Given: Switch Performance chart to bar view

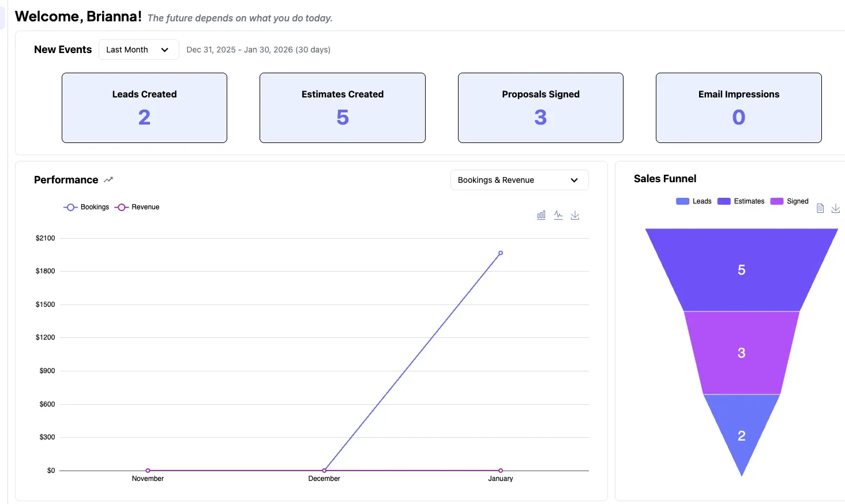Looking at the screenshot, I should [x=541, y=215].
